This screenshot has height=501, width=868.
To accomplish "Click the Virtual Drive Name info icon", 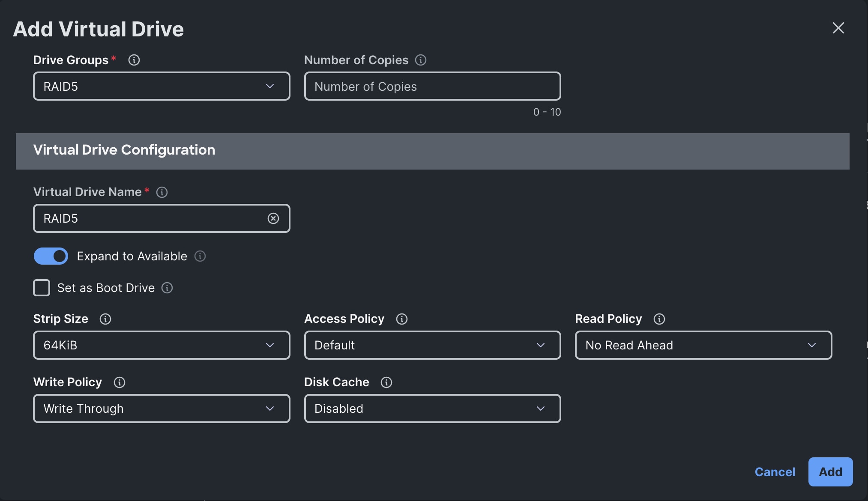I will [x=162, y=192].
